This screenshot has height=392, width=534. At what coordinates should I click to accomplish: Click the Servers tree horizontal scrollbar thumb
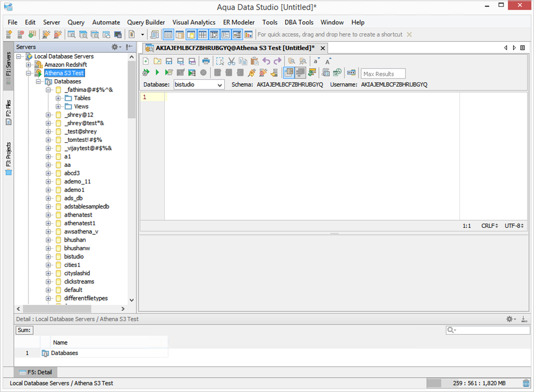57,309
